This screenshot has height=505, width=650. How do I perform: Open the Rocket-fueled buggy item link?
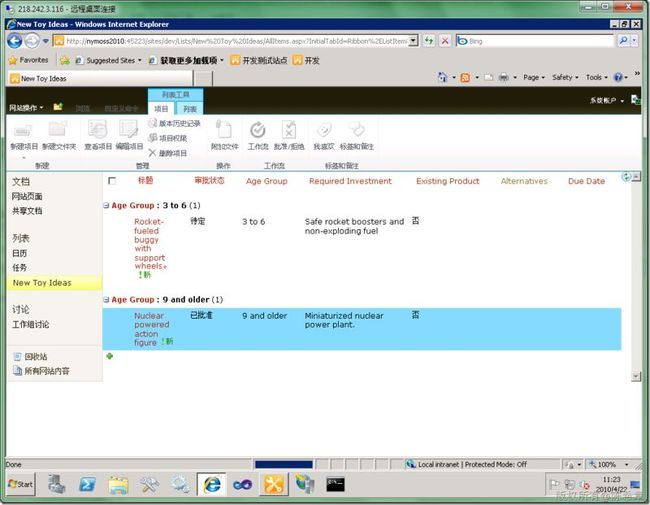150,244
